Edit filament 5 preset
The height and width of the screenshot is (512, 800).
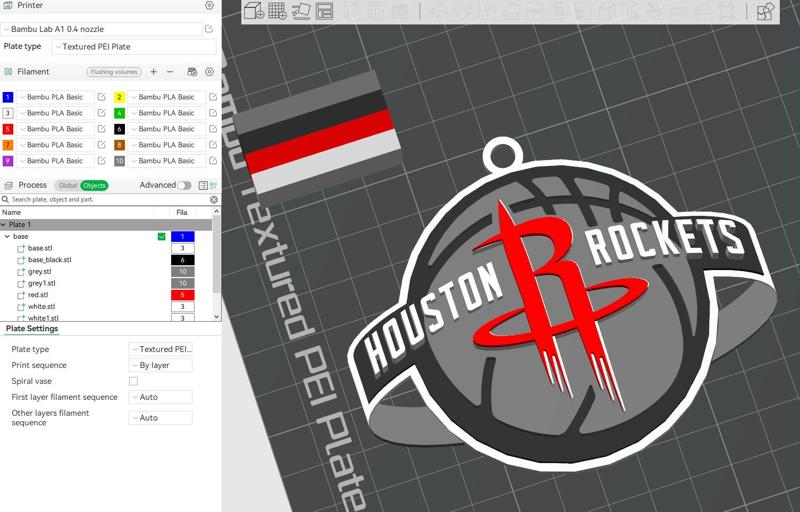[102, 129]
